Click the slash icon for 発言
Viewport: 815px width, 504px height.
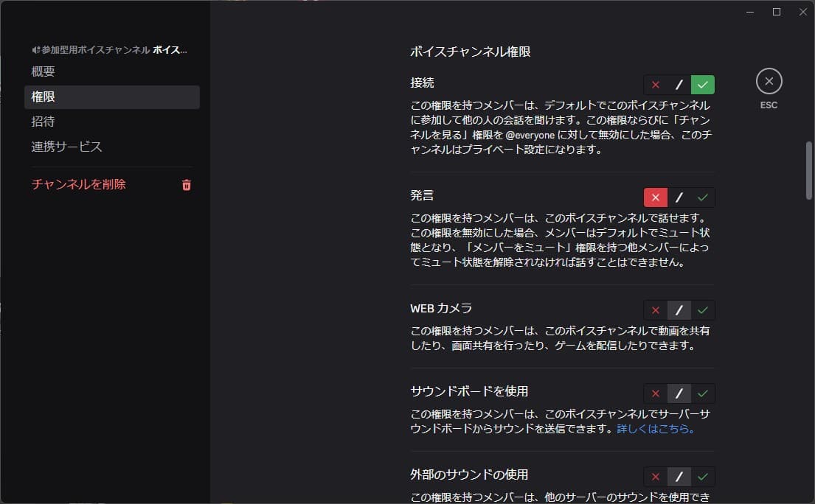click(x=679, y=197)
